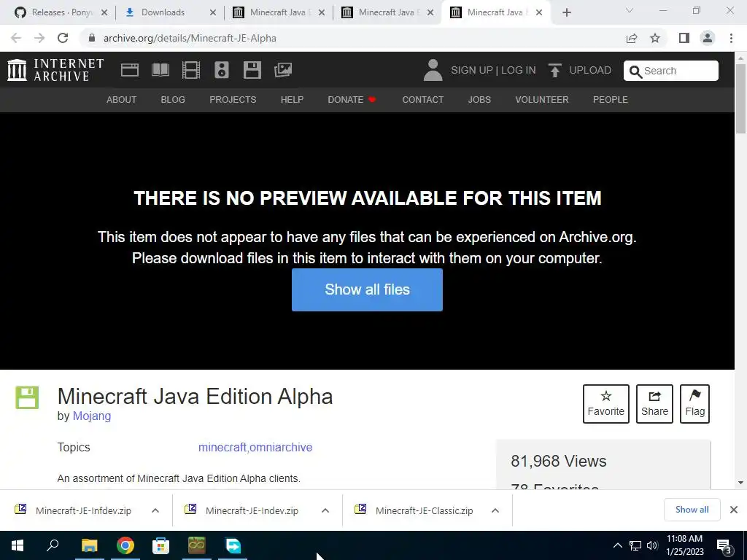
Task: Flag this item with the Flag button
Action: coord(694,404)
